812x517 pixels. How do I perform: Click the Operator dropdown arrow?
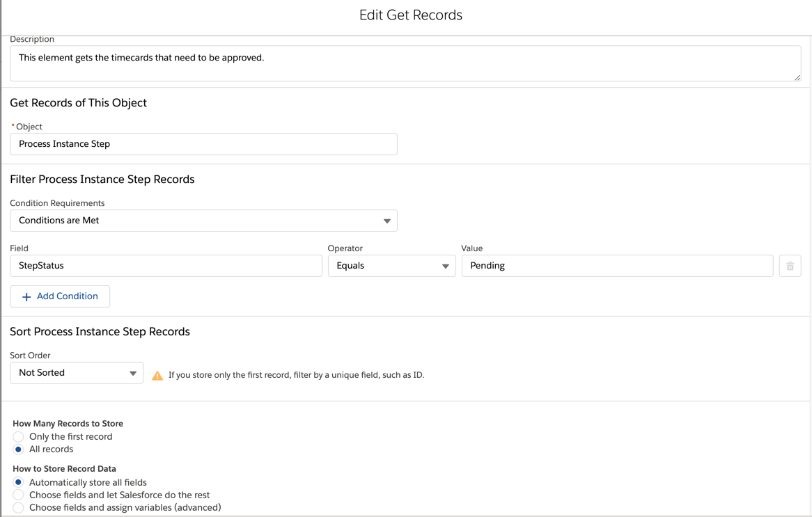point(446,267)
